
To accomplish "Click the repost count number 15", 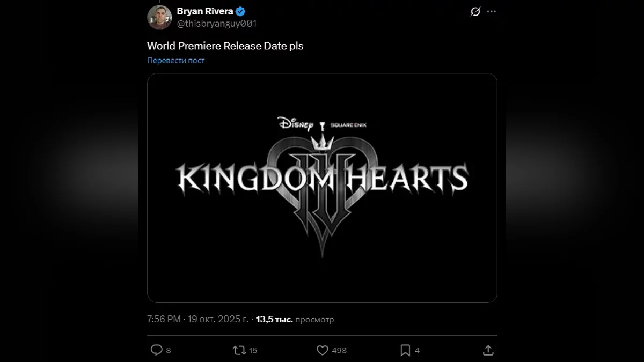I will pos(253,351).
